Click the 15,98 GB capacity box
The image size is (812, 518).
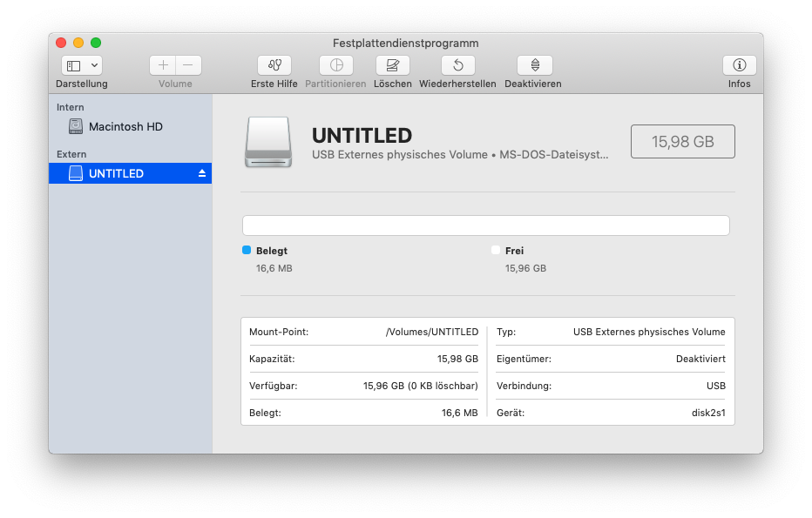(x=682, y=141)
